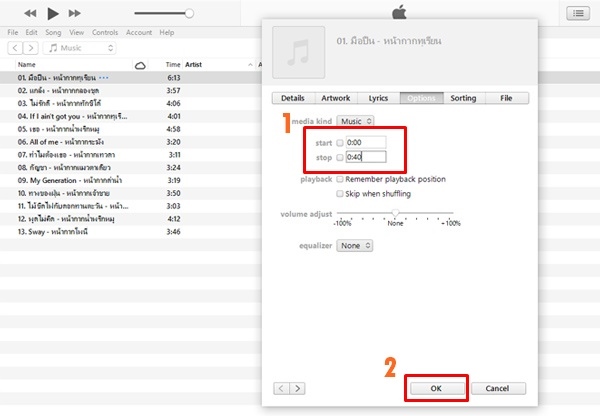Click the 6:13 time of track 01
Image resolution: width=600 pixels, height=416 pixels.
[x=174, y=78]
